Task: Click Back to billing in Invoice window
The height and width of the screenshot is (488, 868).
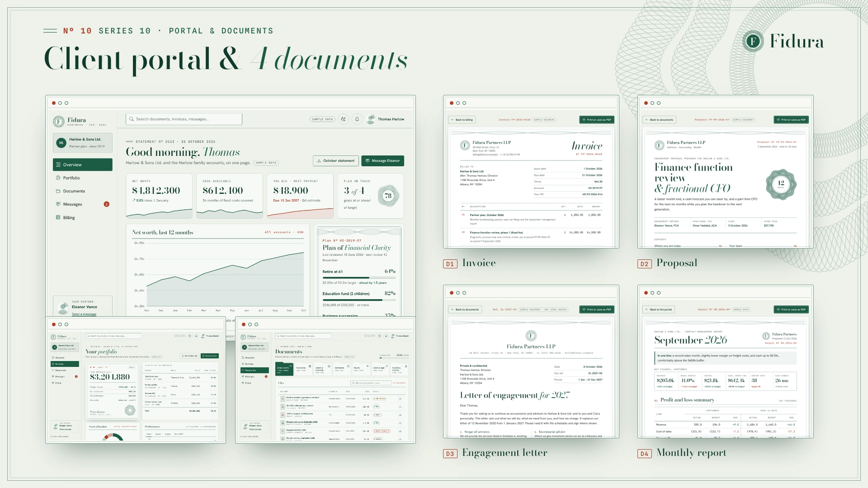Action: (x=462, y=120)
